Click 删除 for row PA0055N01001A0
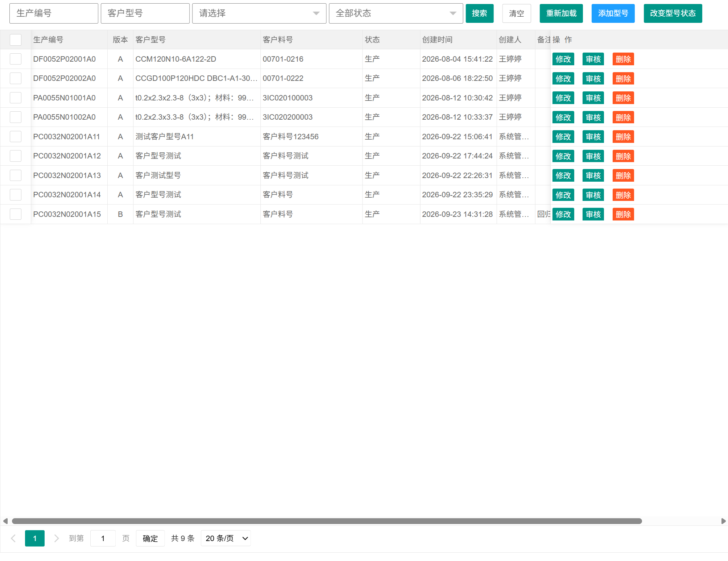 pos(623,98)
